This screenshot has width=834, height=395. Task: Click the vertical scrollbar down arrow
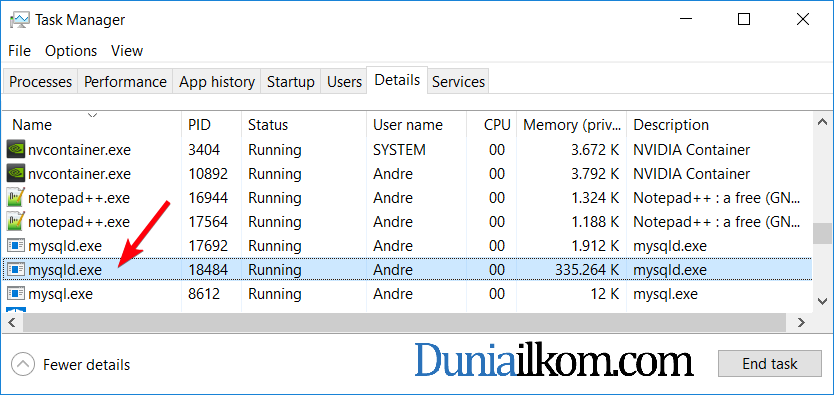[x=822, y=301]
